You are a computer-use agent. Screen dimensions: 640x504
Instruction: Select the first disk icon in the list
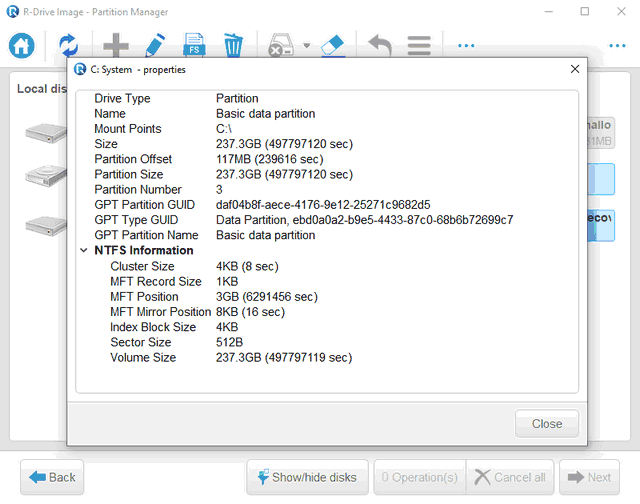pos(46,133)
